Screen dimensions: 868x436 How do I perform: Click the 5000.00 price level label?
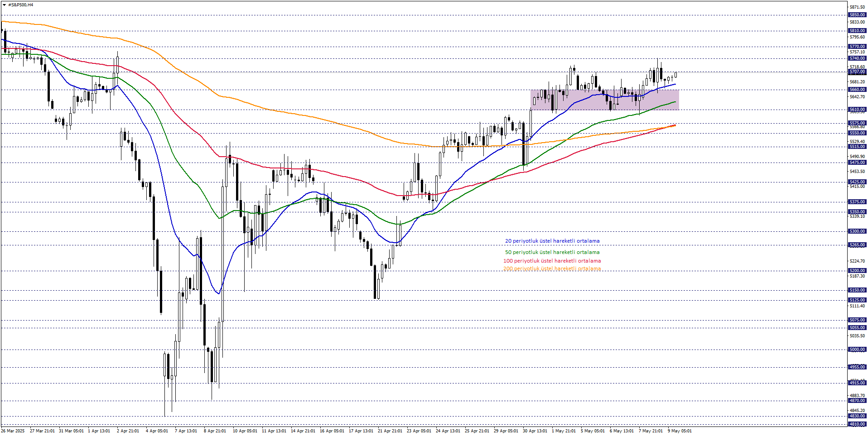coord(857,350)
